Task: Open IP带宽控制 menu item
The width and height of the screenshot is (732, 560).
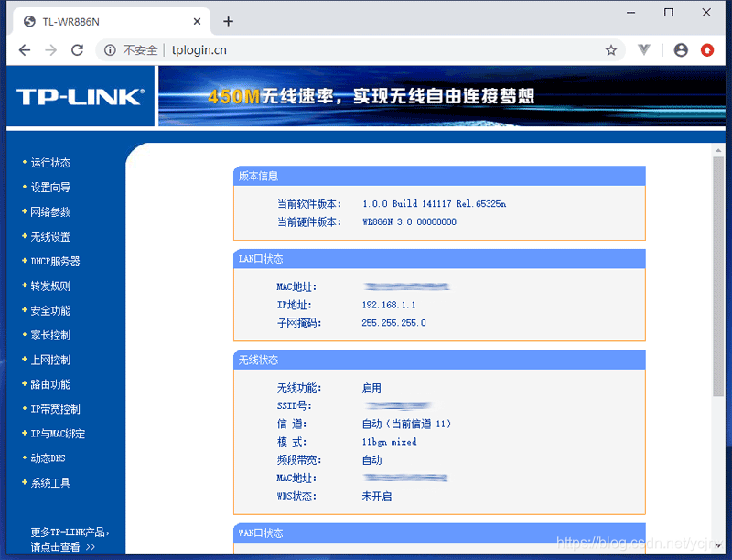Action: point(55,409)
